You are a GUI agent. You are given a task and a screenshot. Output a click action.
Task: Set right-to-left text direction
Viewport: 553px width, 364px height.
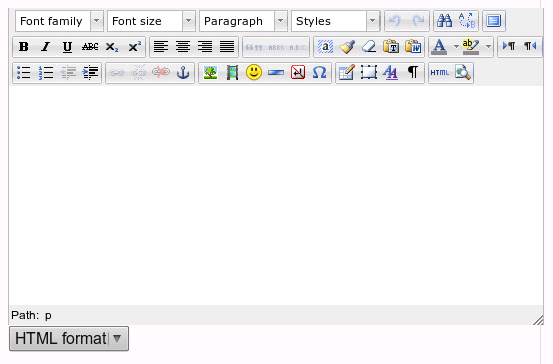[x=530, y=47]
